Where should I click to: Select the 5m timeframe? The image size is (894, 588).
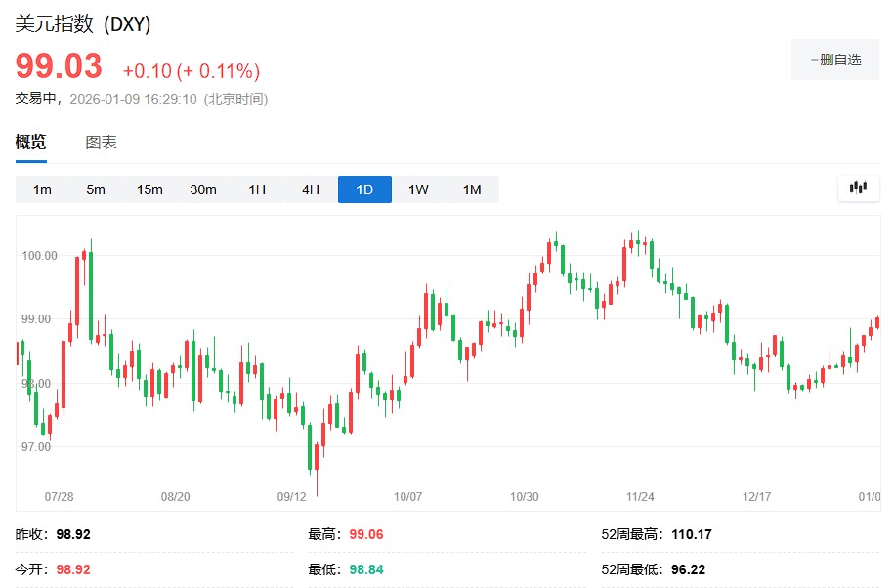(96, 189)
